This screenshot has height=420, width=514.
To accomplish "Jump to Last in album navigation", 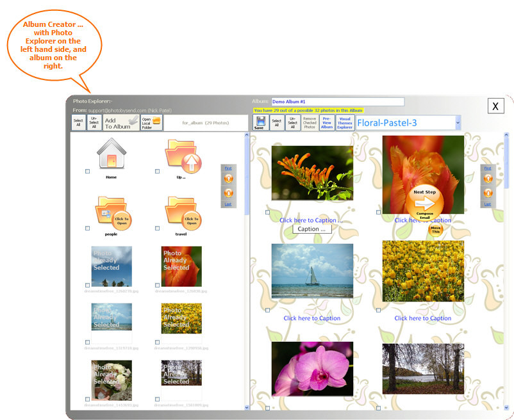I will pyautogui.click(x=488, y=204).
